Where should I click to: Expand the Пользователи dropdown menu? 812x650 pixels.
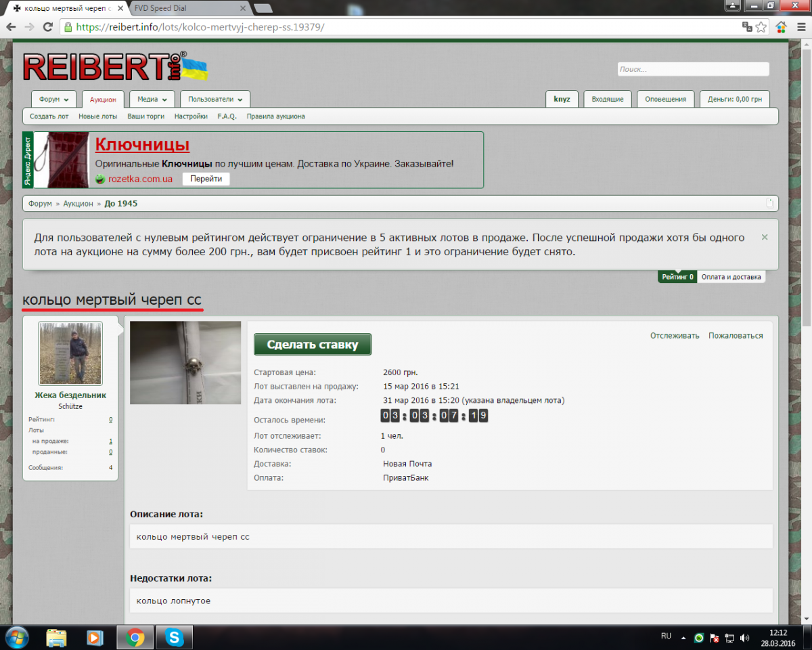pos(215,99)
